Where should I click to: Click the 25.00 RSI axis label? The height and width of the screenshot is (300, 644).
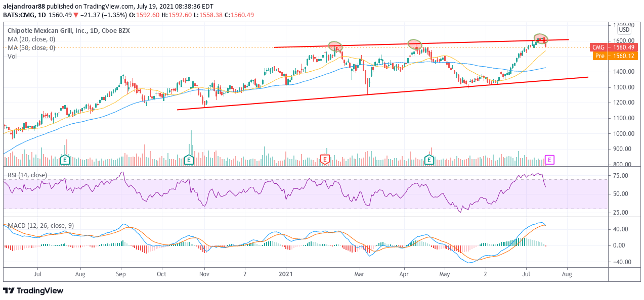[x=620, y=213]
